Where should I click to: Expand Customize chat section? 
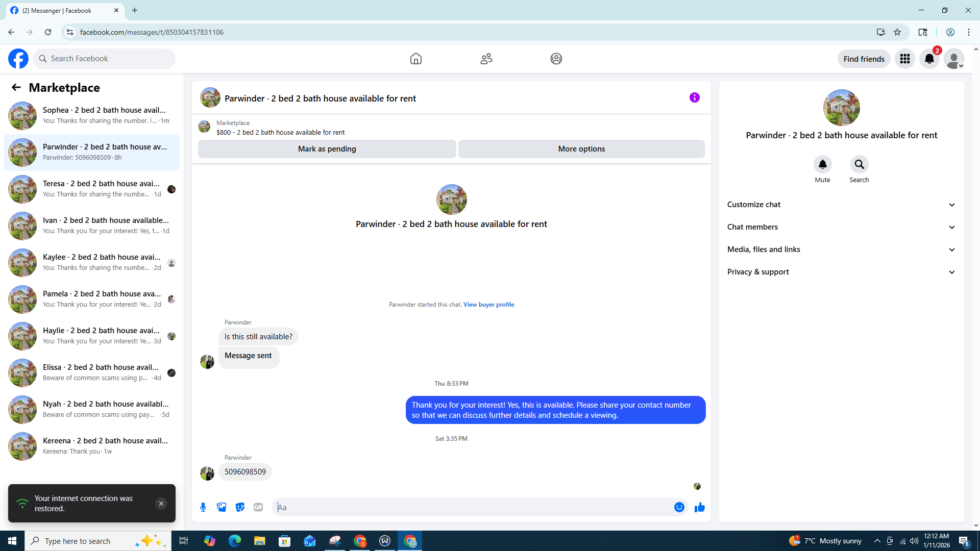click(842, 205)
